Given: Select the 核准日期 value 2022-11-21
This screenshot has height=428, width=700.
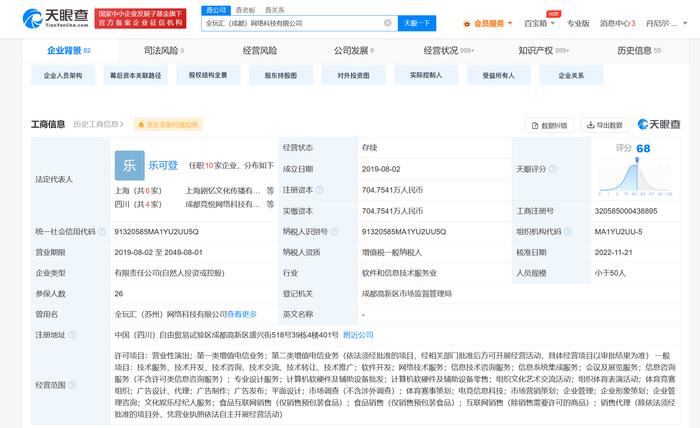Looking at the screenshot, I should point(613,252).
